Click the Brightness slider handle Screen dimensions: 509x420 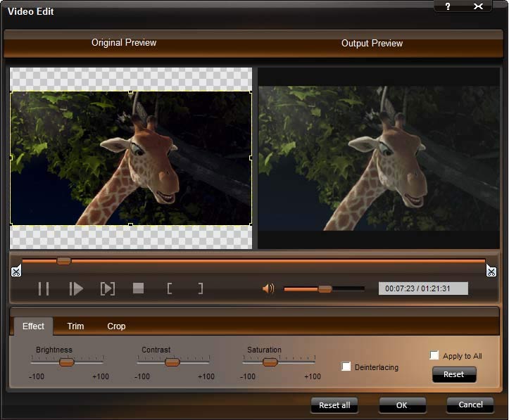point(67,362)
